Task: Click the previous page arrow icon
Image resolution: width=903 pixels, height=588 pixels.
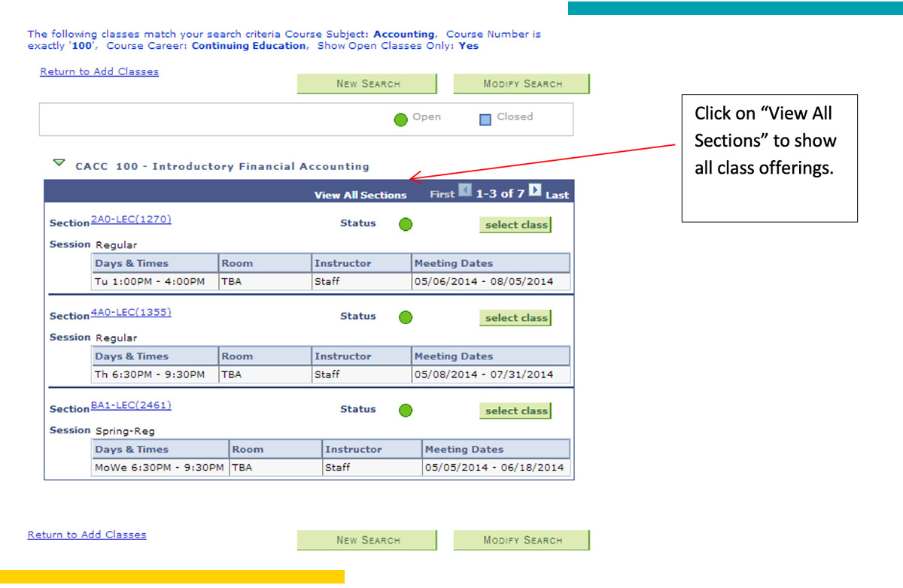Action: 465,192
